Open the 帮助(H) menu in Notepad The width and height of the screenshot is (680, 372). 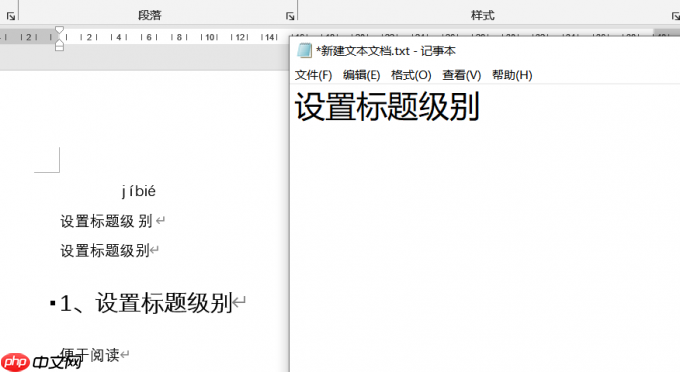(x=512, y=75)
